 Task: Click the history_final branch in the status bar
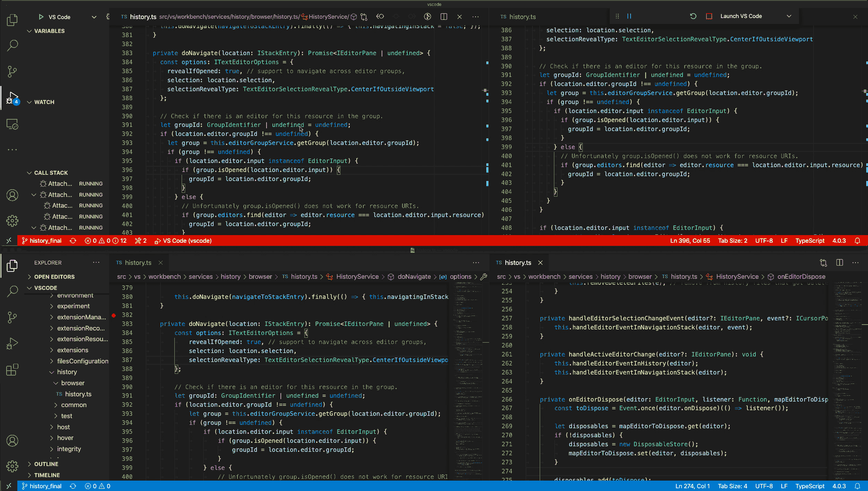(x=42, y=486)
